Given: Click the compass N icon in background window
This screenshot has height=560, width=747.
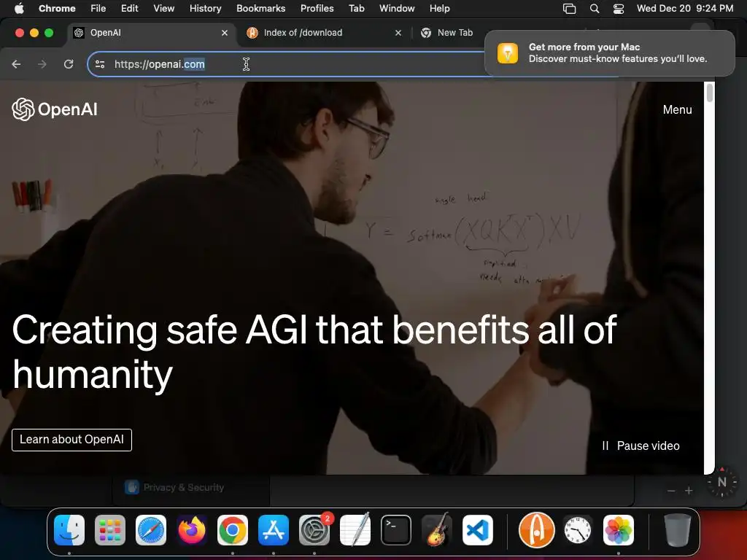Looking at the screenshot, I should click(721, 482).
